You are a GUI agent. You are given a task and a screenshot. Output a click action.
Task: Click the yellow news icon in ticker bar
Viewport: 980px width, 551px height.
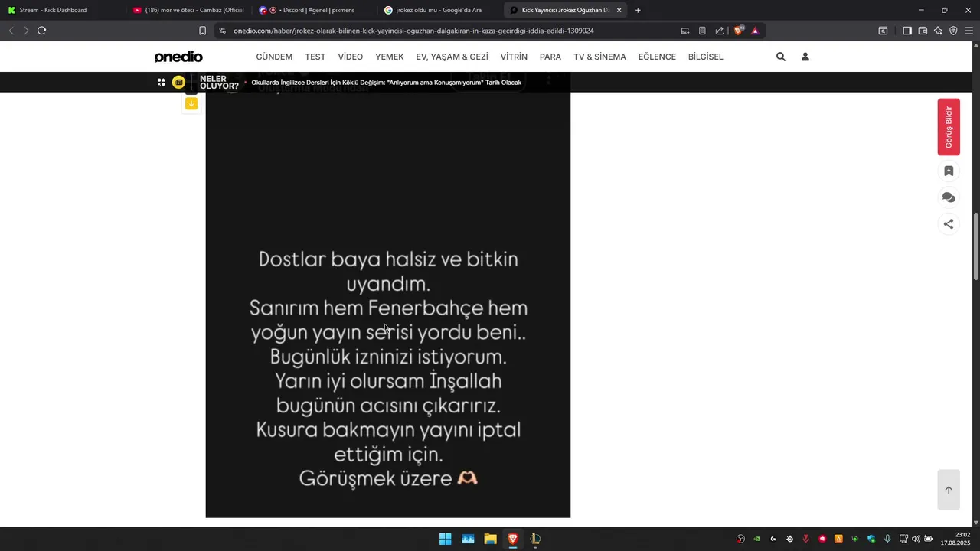click(x=178, y=82)
